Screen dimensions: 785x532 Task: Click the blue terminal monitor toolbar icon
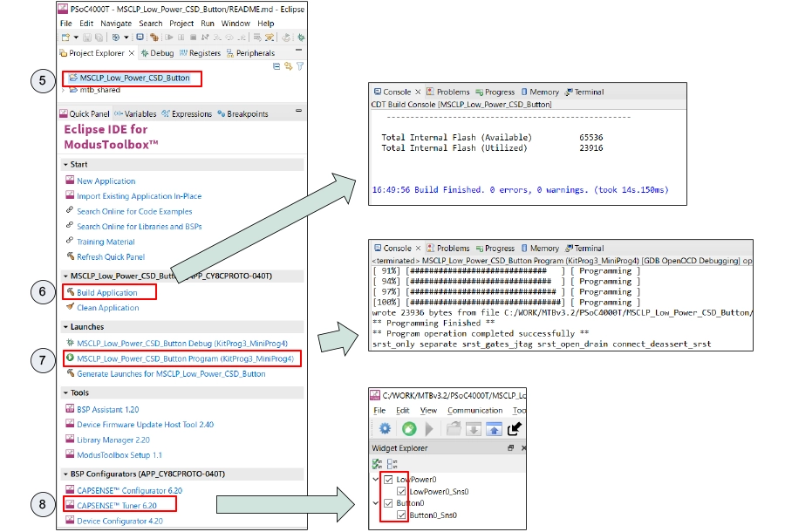pyautogui.click(x=140, y=37)
